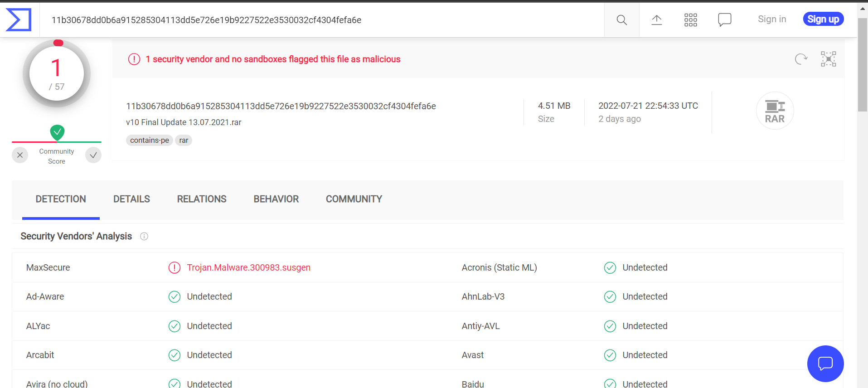Open the comments speech bubble in header
Screen dimensions: 868x388
(x=725, y=20)
